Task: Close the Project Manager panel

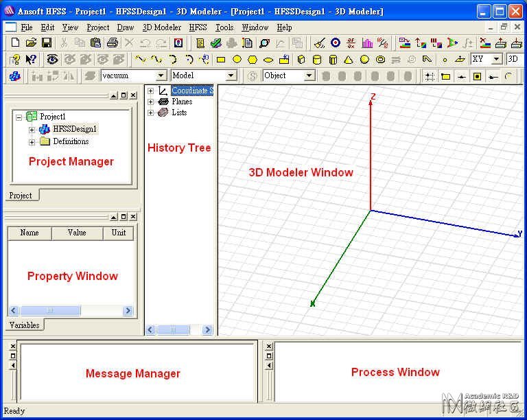Action: (x=133, y=95)
